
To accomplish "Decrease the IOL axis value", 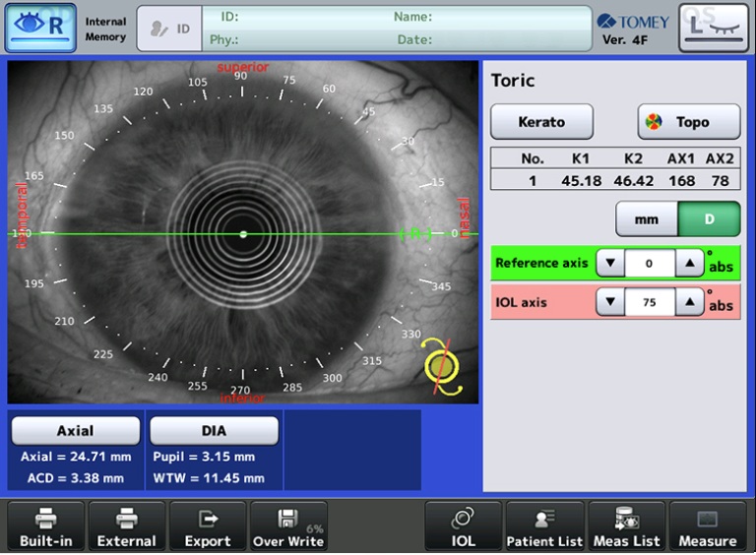I will (610, 303).
